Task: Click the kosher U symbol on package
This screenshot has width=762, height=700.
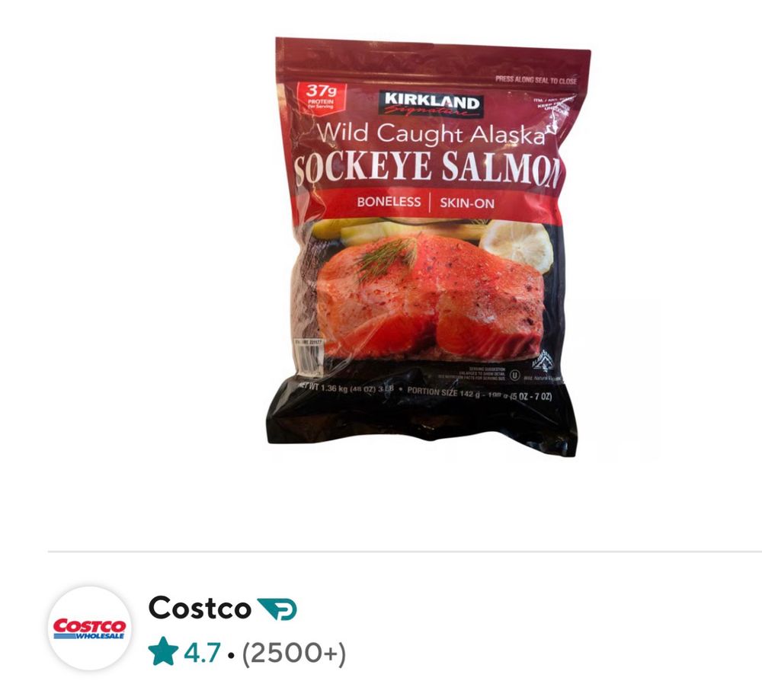Action: coord(514,375)
